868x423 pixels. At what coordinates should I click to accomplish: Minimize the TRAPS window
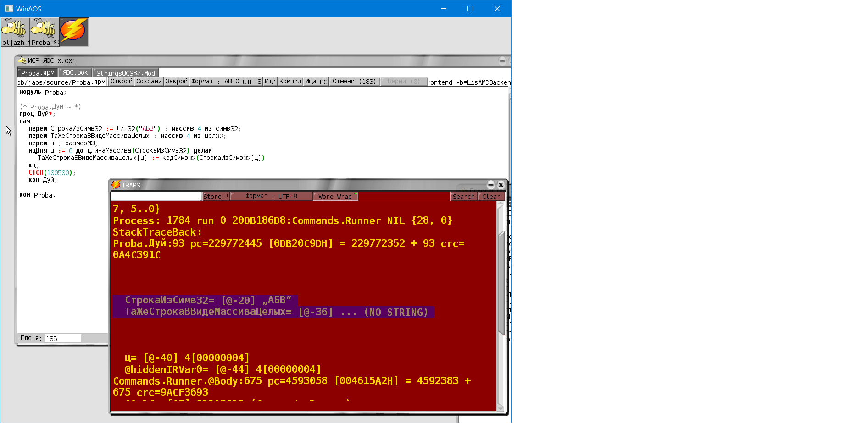point(491,185)
